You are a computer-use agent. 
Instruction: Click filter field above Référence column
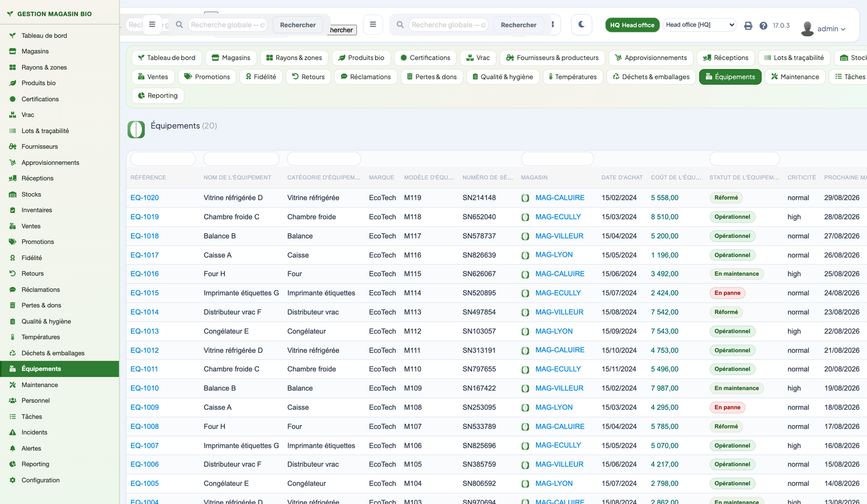point(163,159)
